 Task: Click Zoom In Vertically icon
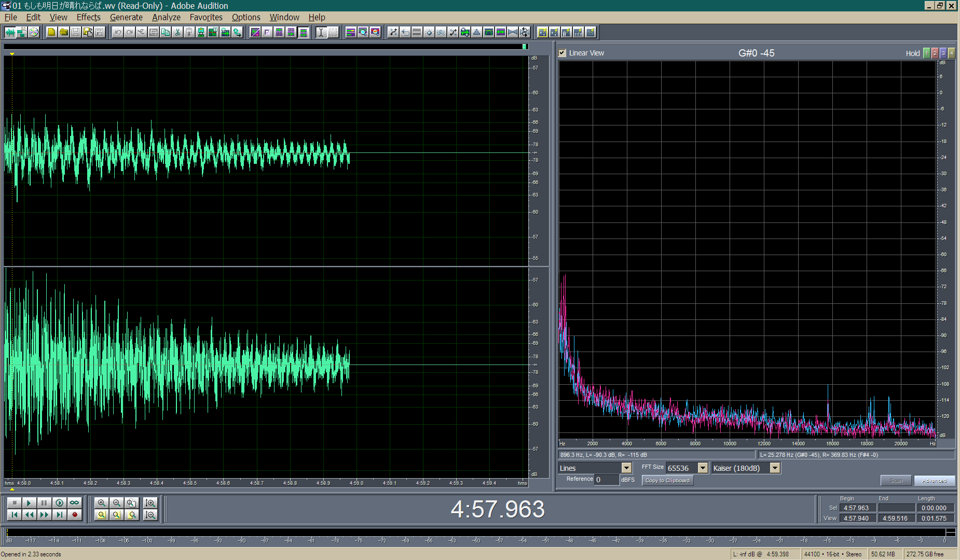(x=150, y=502)
